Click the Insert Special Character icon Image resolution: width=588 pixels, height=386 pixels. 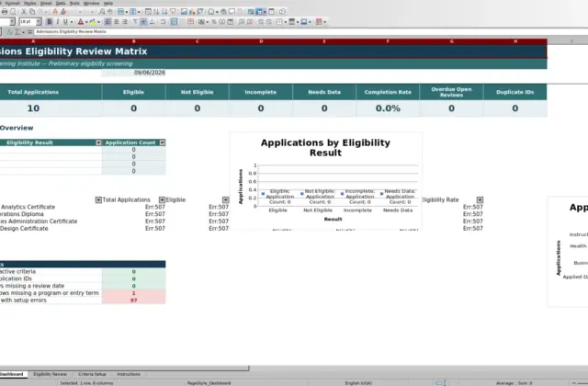[211, 12]
